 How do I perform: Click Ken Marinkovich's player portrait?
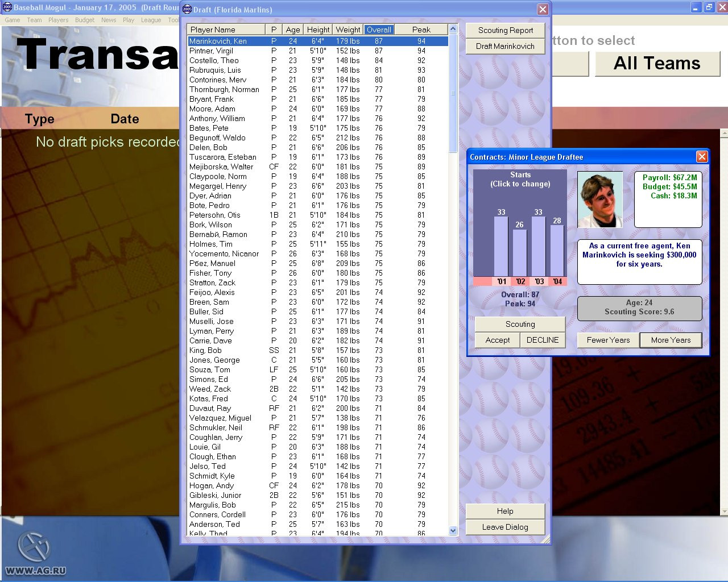click(x=600, y=200)
